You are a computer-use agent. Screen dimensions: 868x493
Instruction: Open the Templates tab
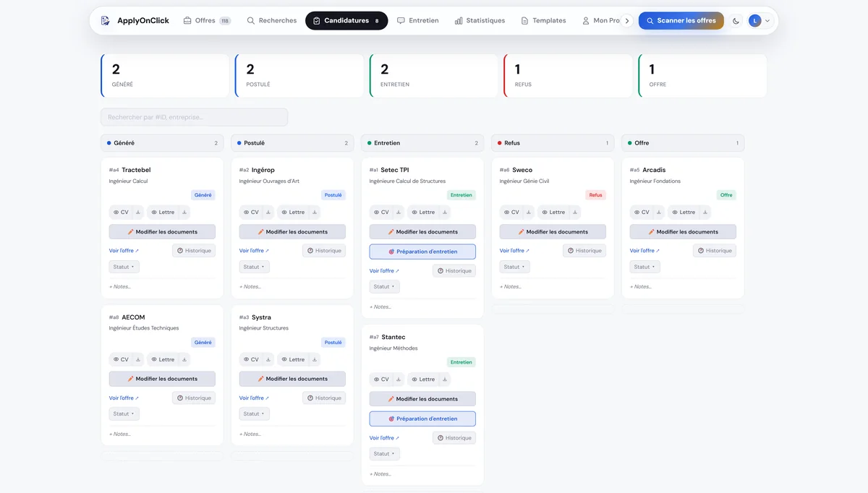coord(544,21)
